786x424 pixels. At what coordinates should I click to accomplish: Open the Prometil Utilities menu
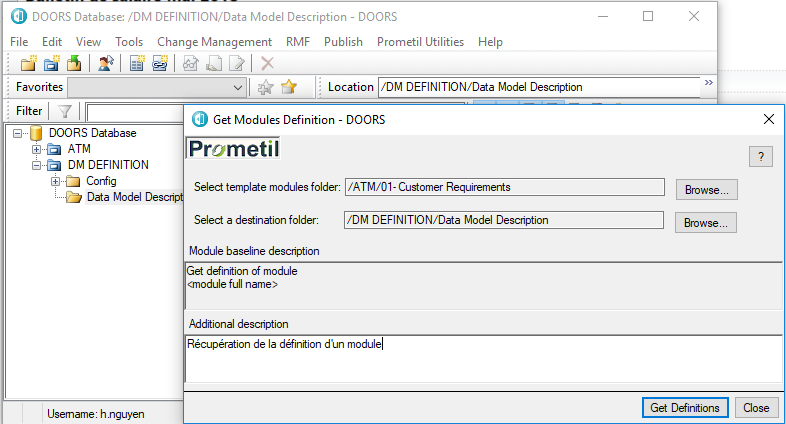[x=420, y=42]
